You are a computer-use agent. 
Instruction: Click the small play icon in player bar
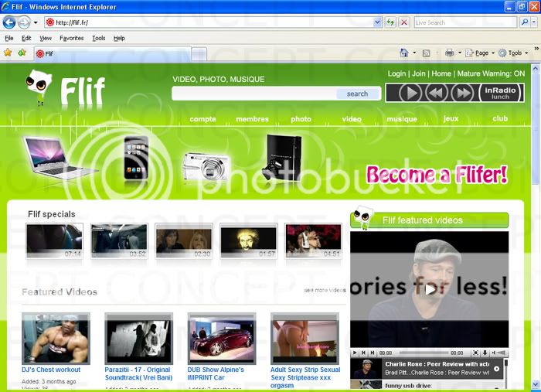(x=355, y=353)
